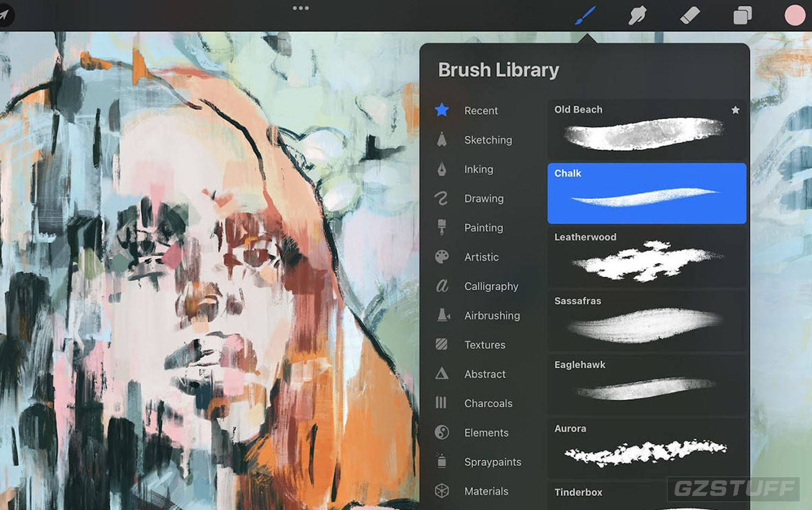Select the Smudge tool
Screen dimensions: 812x510
coord(637,15)
